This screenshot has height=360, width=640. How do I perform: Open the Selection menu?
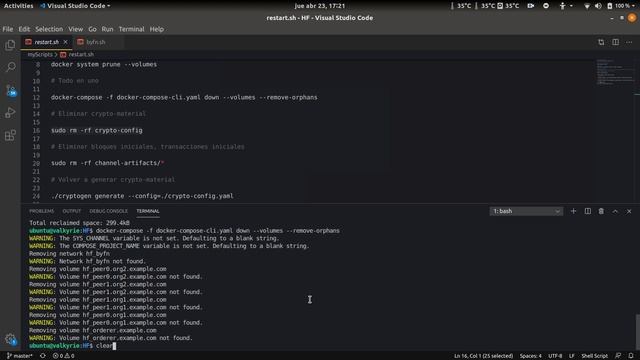click(x=49, y=29)
